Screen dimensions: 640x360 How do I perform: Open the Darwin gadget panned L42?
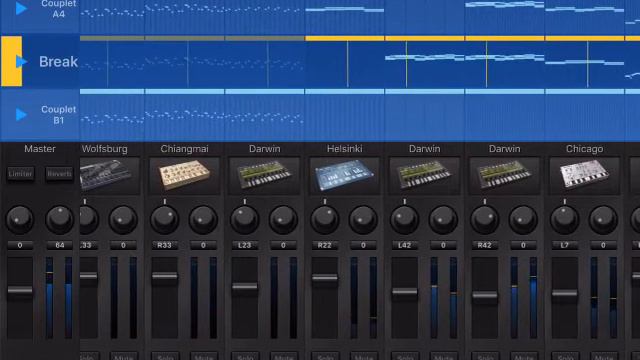coord(424,176)
